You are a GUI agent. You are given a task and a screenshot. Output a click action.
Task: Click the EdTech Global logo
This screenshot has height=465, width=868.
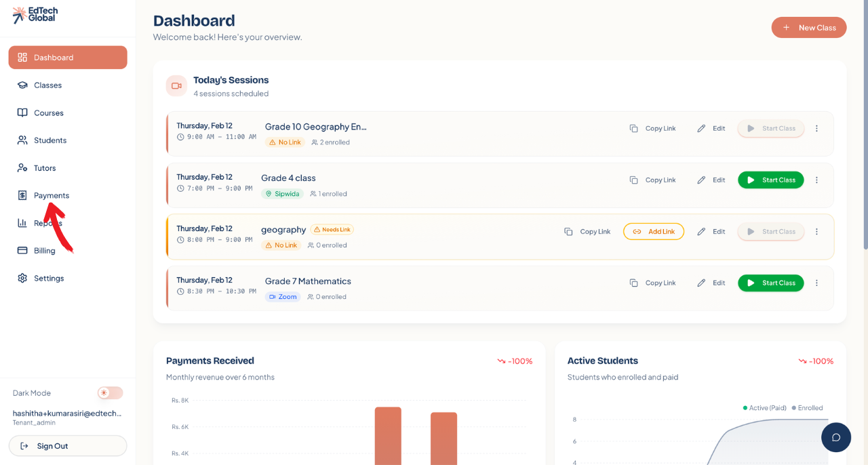35,15
